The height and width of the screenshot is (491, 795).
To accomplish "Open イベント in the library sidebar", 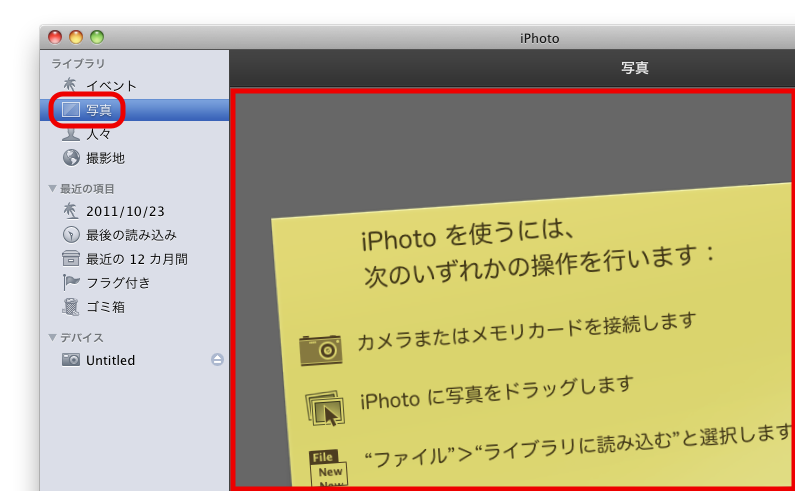I will click(110, 86).
